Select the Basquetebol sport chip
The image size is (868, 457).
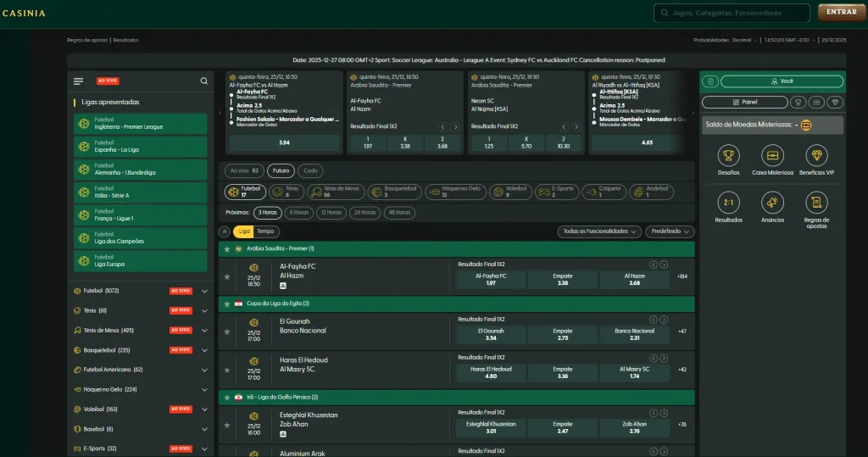395,192
